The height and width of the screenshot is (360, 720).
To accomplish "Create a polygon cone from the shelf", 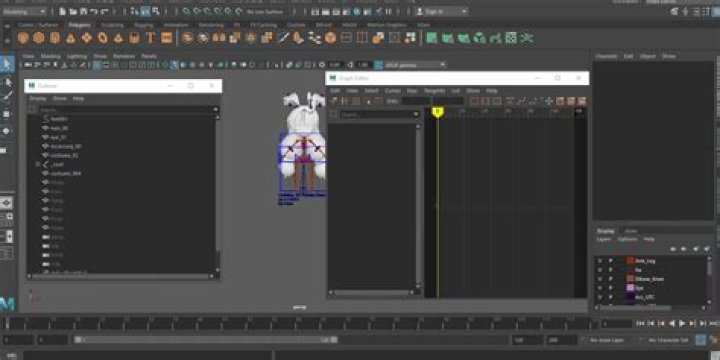I will tap(71, 38).
